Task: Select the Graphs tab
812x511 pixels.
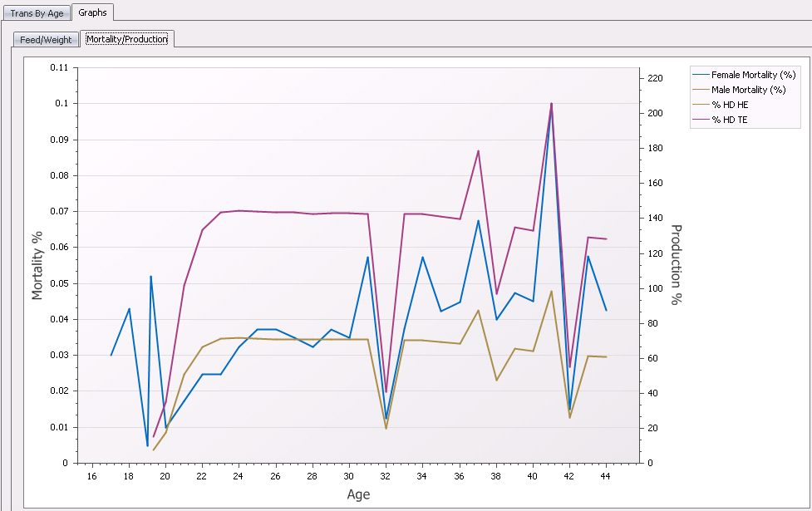Action: (x=92, y=12)
